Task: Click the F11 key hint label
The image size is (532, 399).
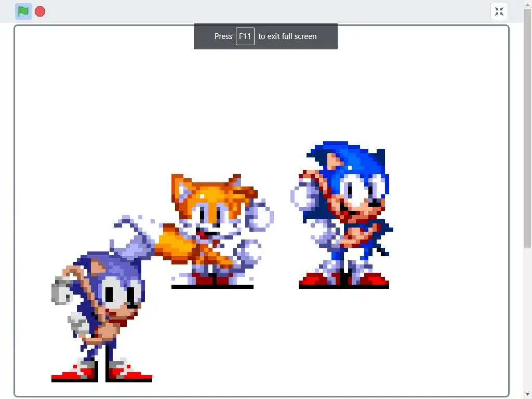Action: pos(245,36)
